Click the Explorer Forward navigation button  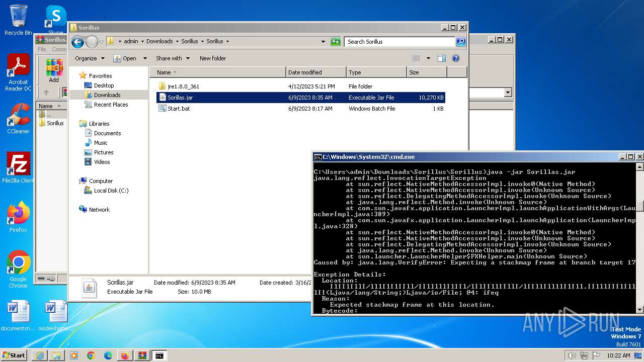(92, 42)
